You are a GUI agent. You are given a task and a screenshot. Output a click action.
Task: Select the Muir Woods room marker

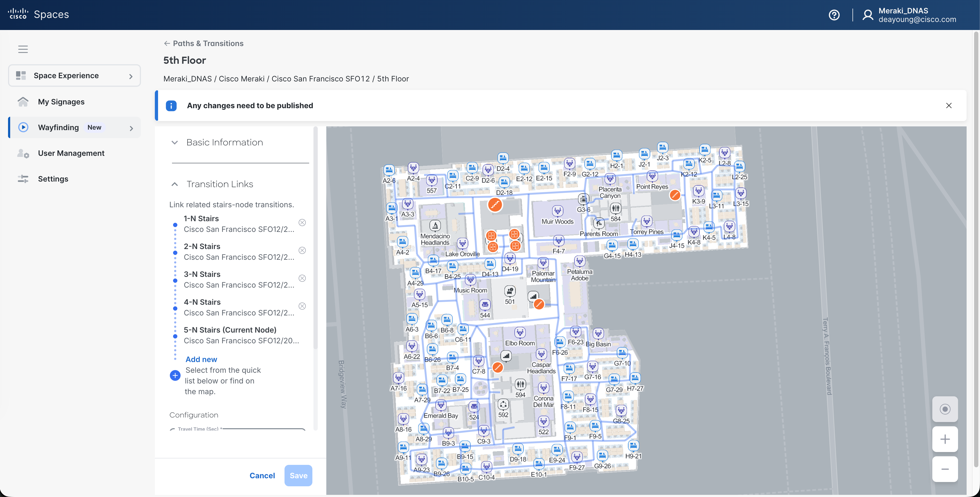(x=557, y=211)
